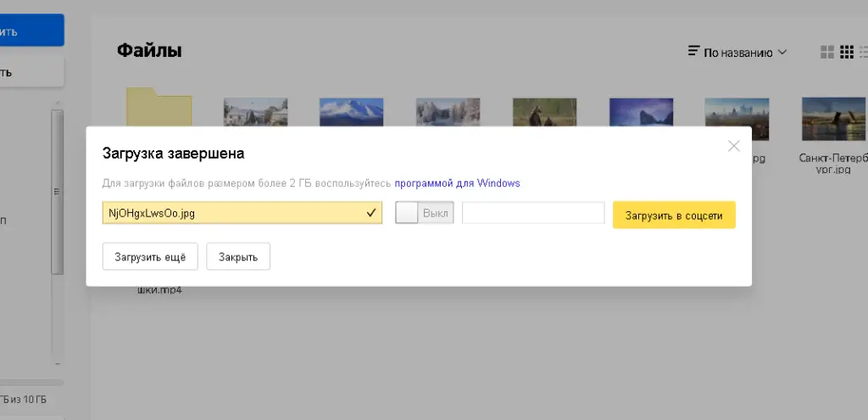The width and height of the screenshot is (868, 420).
Task: Click the blue upload button in sidebar
Action: point(31,31)
